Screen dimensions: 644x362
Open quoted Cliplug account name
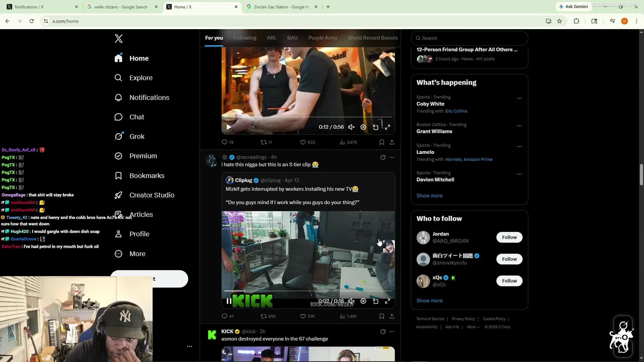coord(244,180)
